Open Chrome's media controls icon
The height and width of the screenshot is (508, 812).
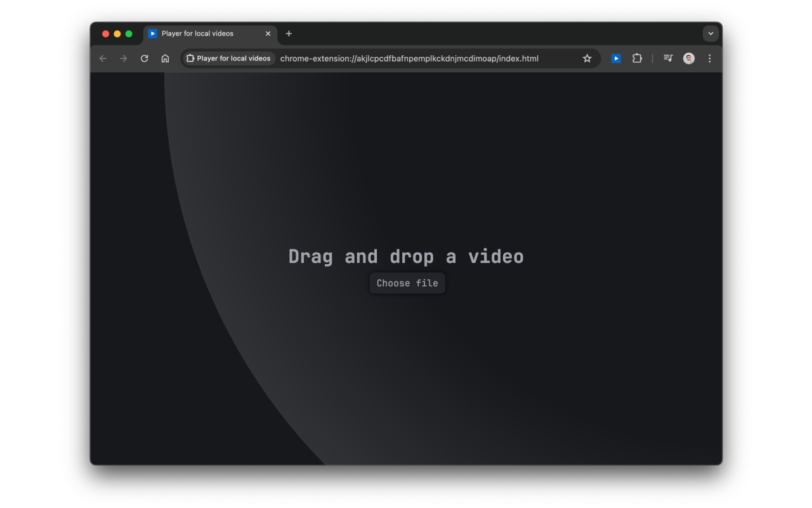(x=667, y=58)
